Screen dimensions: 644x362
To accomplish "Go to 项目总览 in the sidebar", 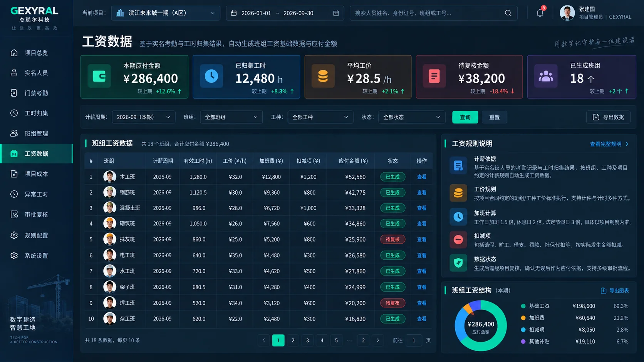I will [x=36, y=53].
